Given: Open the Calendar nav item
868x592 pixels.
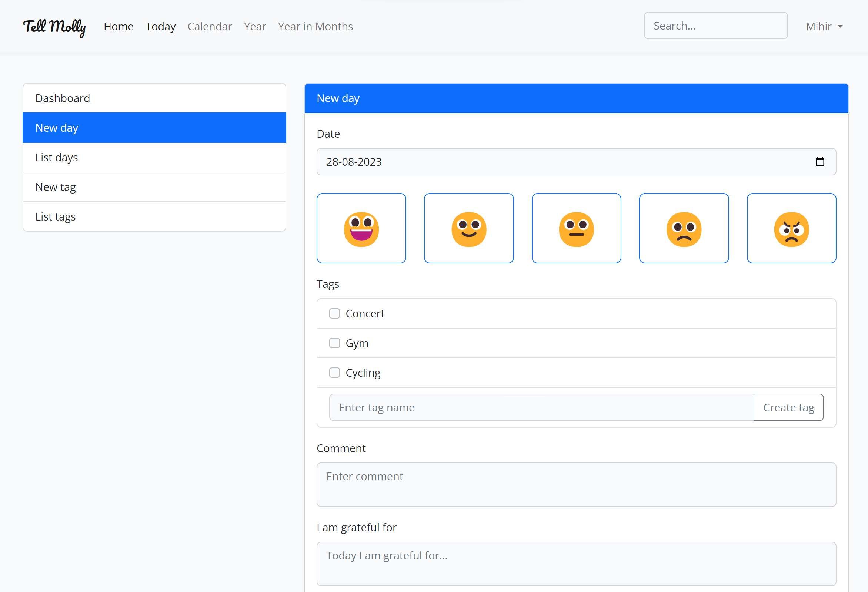Looking at the screenshot, I should (x=210, y=27).
